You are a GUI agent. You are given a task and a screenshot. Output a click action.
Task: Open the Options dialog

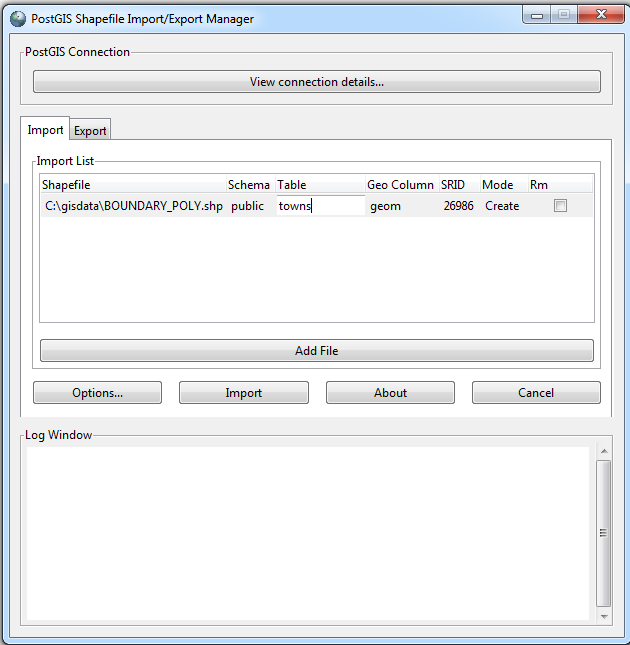[97, 392]
